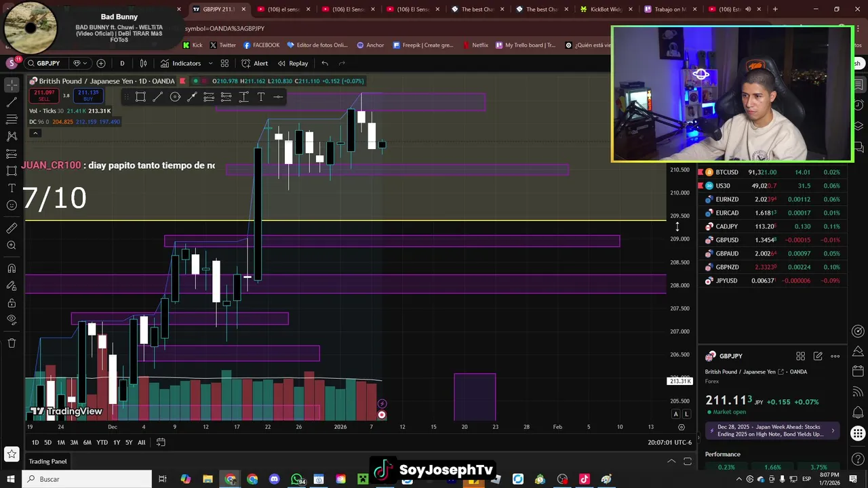This screenshot has width=868, height=488.
Task: Select GBPNZD row in watchlist
Action: [772, 267]
